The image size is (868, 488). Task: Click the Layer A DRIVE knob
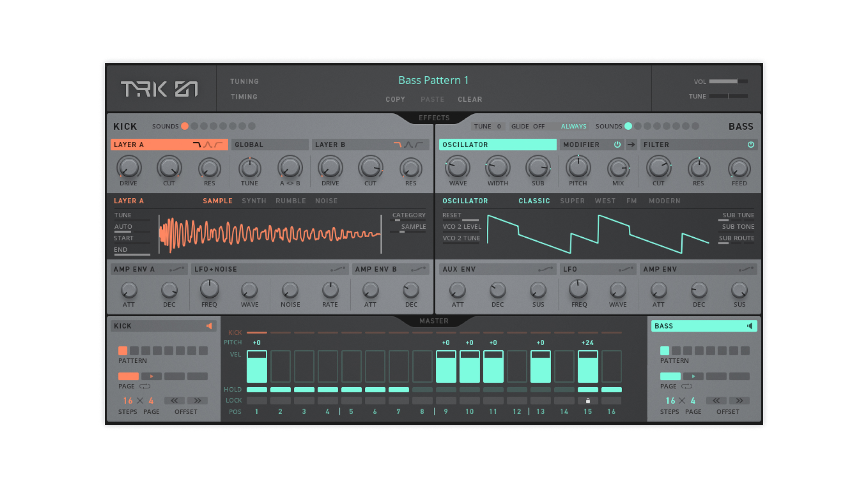(x=129, y=168)
